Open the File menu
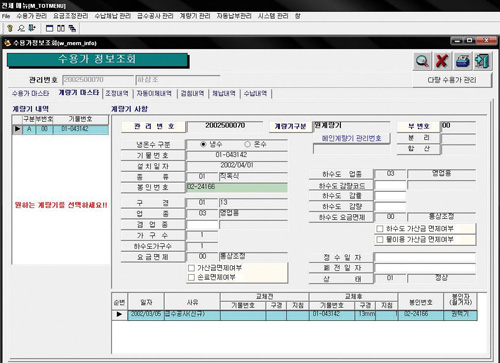500x363 pixels. pos(6,16)
